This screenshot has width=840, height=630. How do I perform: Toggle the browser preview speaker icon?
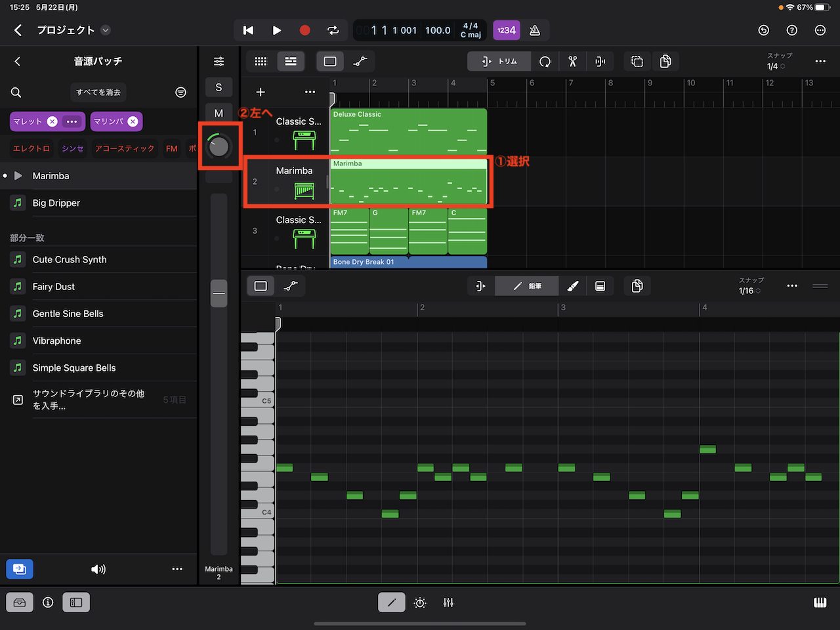click(98, 569)
